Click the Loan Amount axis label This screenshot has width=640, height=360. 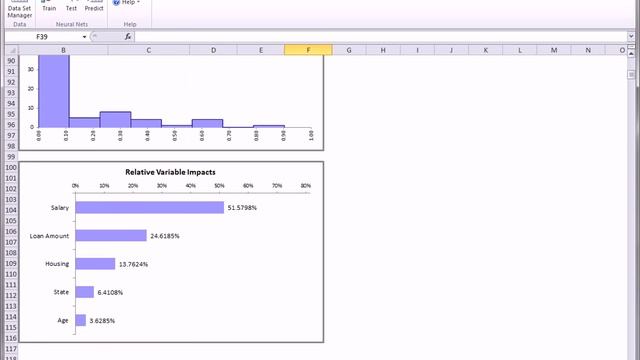coord(49,236)
